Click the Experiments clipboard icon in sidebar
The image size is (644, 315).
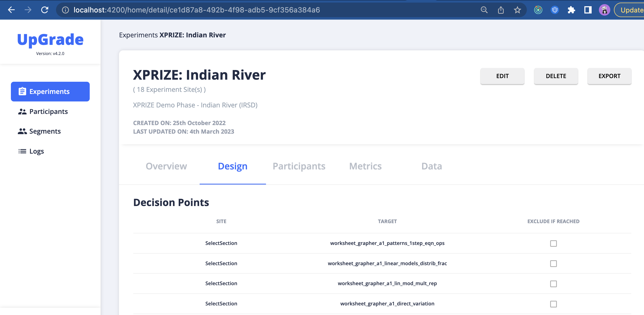click(x=22, y=91)
